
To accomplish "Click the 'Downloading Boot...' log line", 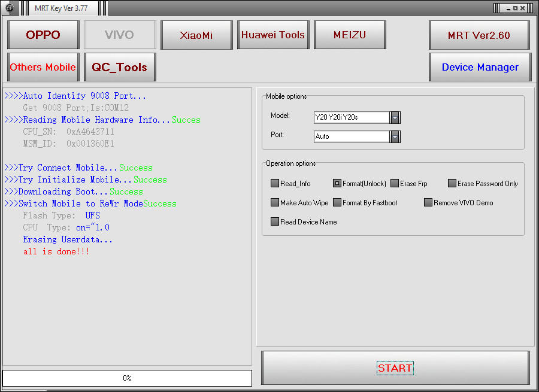I will click(x=74, y=192).
